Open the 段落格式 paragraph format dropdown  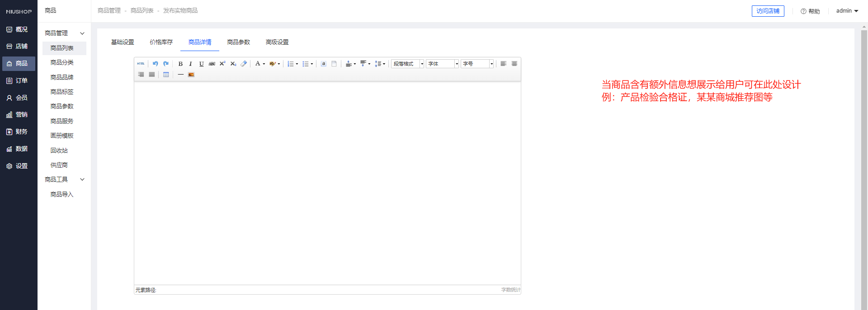[407, 64]
